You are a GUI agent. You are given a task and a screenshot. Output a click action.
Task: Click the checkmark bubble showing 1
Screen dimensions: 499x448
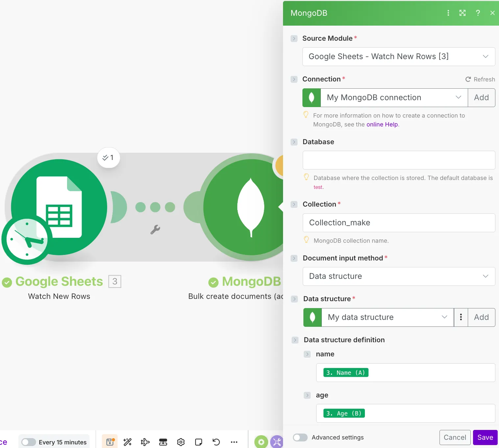coord(108,158)
